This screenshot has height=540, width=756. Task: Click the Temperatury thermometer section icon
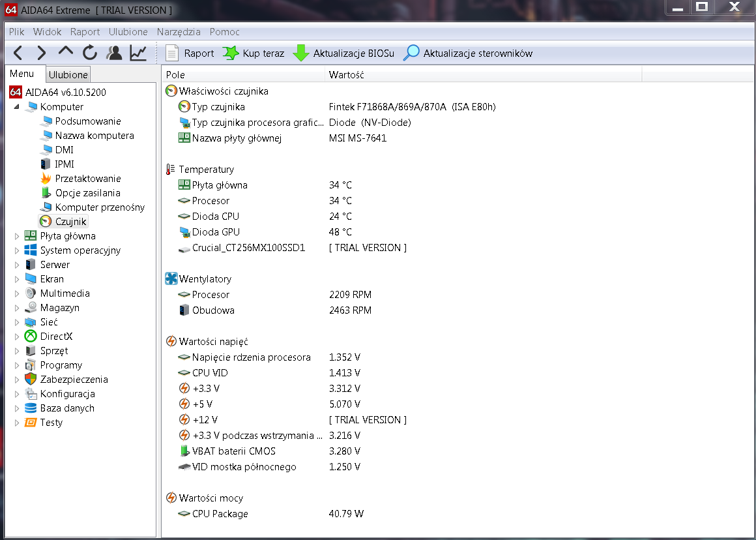170,170
